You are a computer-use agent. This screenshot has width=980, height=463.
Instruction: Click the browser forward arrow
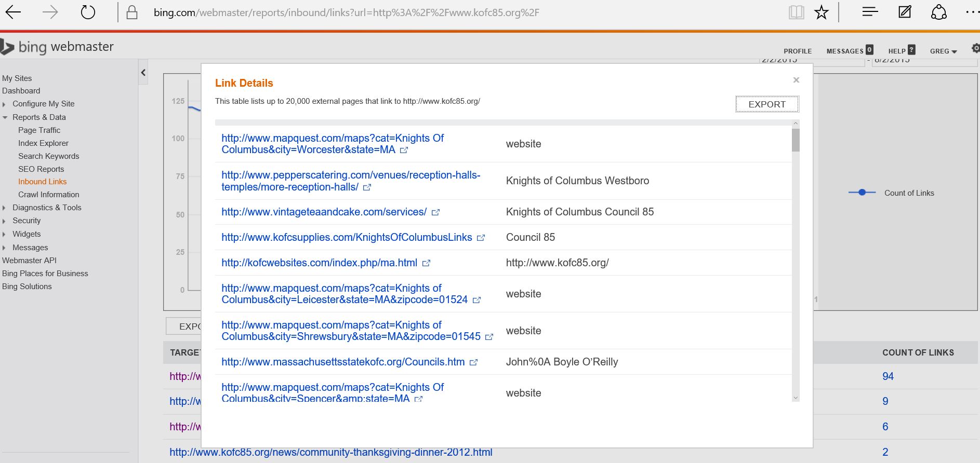point(50,12)
